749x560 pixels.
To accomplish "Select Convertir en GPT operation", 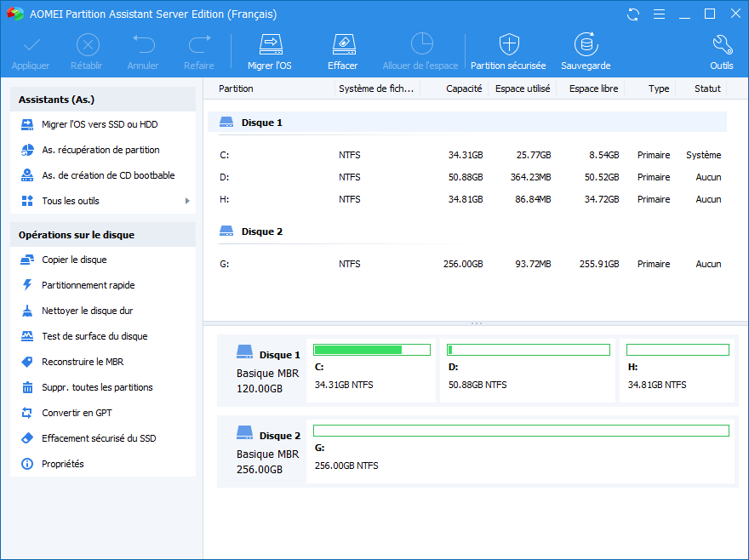I will 77,413.
